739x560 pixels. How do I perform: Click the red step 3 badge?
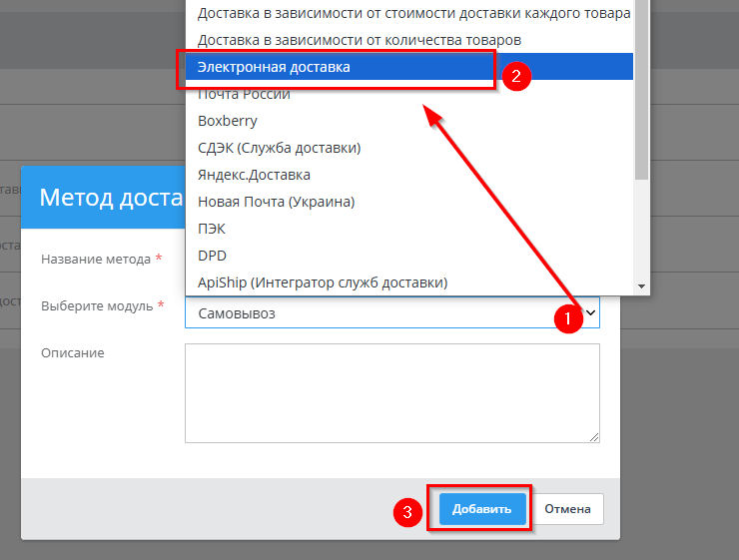pyautogui.click(x=407, y=512)
